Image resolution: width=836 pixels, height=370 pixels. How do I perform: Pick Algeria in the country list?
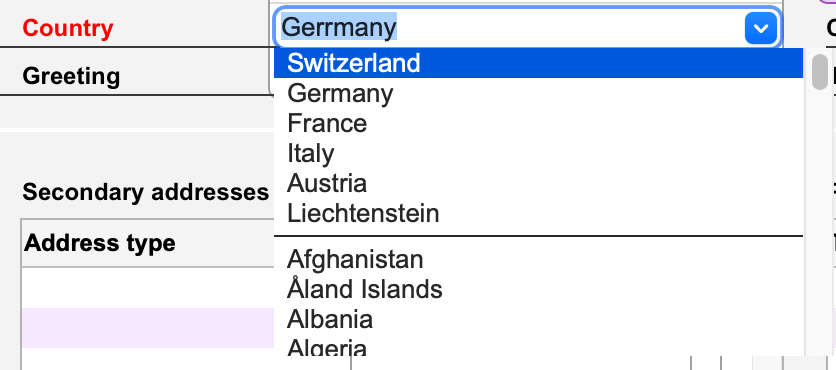click(x=538, y=347)
